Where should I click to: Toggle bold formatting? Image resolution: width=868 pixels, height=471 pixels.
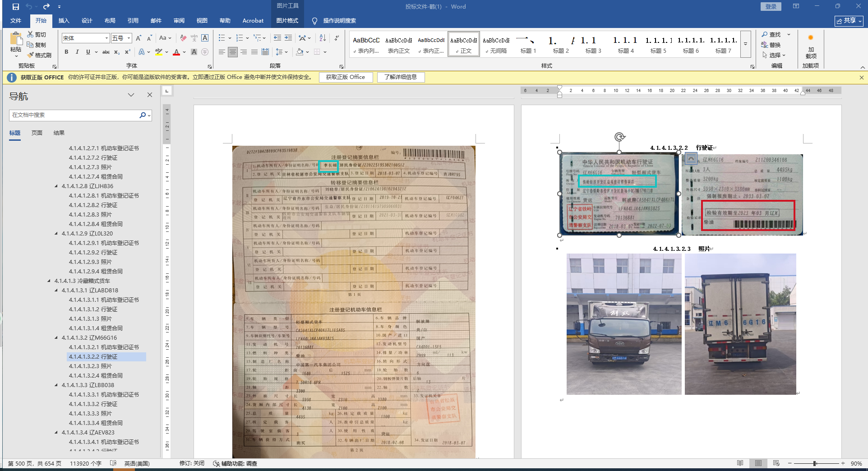coord(66,52)
